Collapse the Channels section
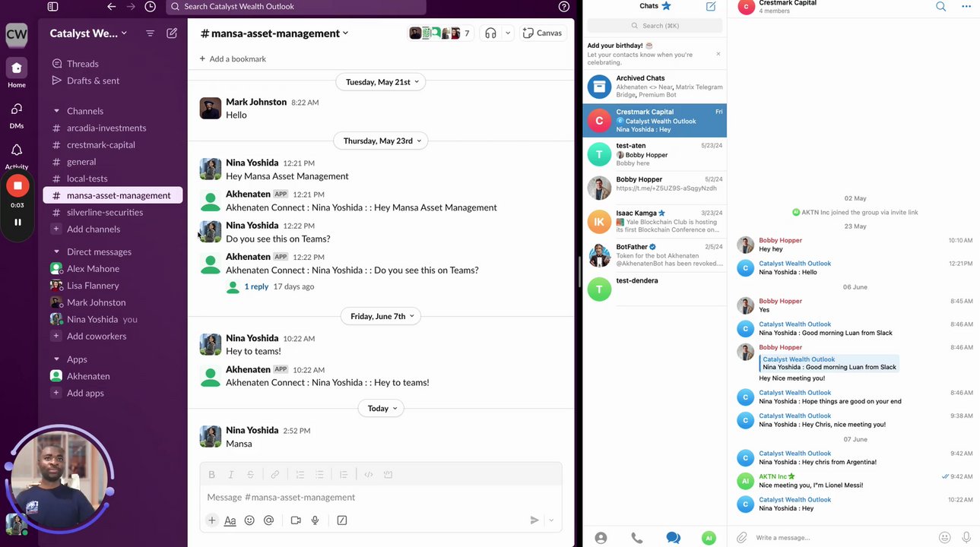 click(56, 111)
